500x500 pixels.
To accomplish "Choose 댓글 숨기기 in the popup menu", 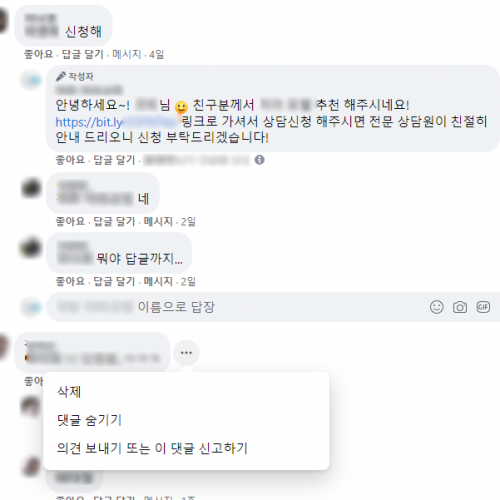I will (89, 420).
